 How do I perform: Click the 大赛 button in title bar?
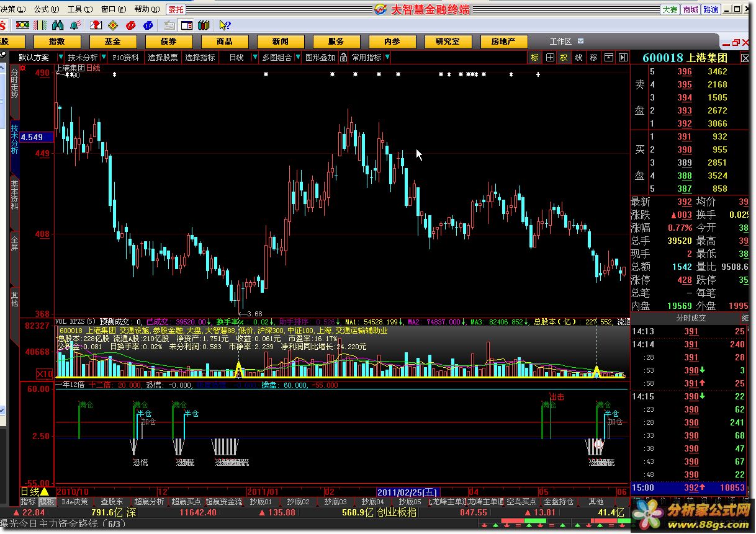(670, 9)
